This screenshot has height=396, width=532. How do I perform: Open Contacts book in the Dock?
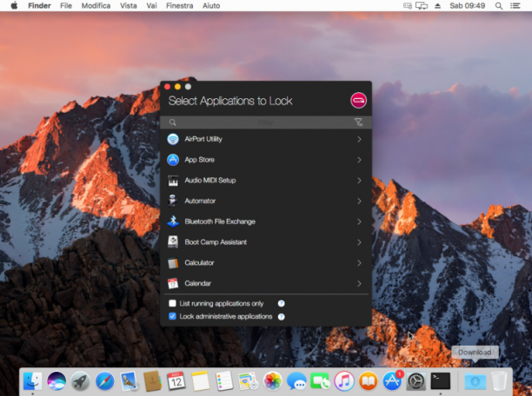[x=152, y=380]
